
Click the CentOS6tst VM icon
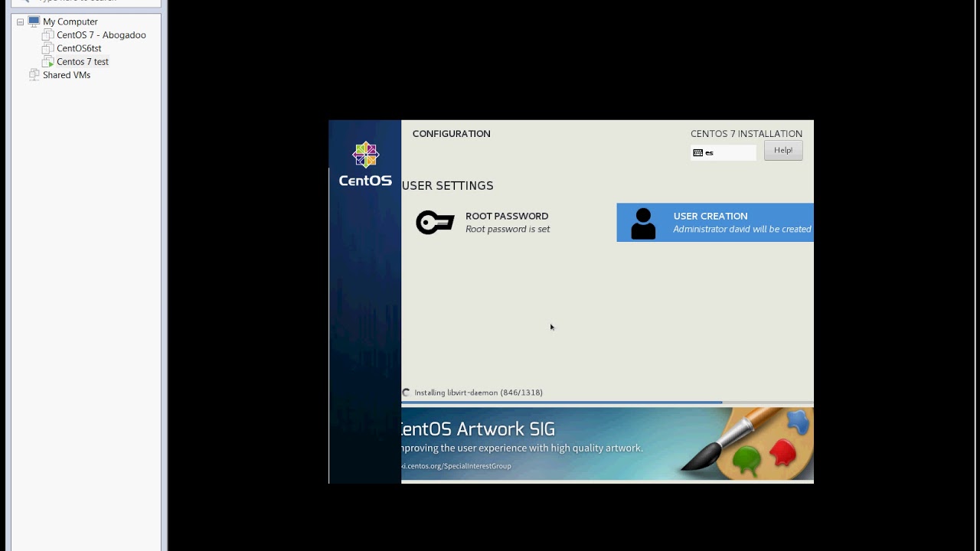[48, 48]
